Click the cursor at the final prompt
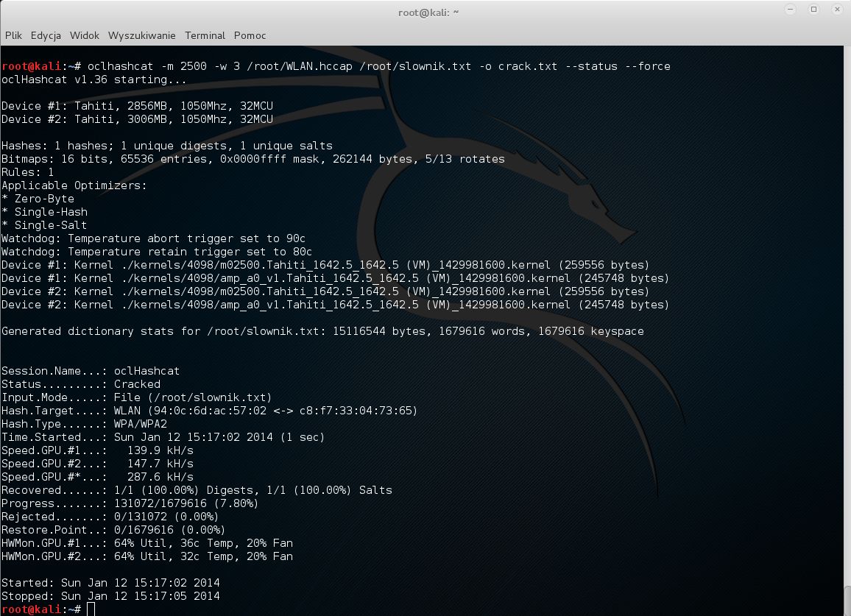Screen dimensions: 851x616 pos(91,609)
